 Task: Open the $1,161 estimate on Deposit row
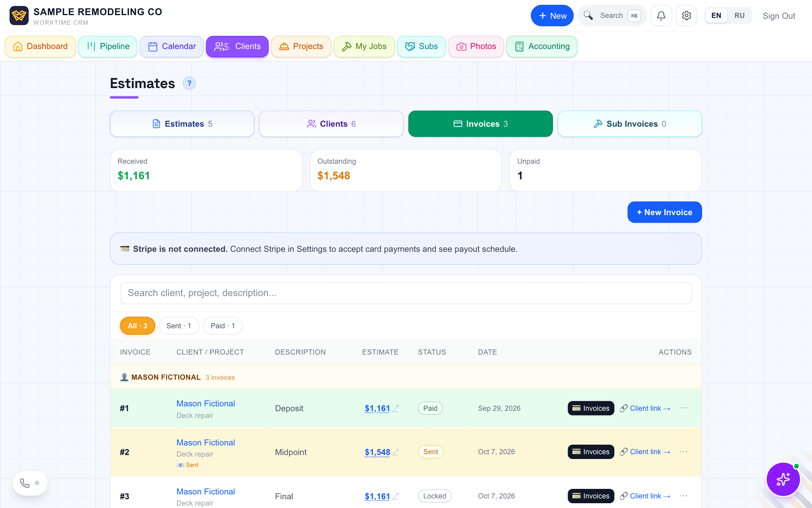[377, 408]
